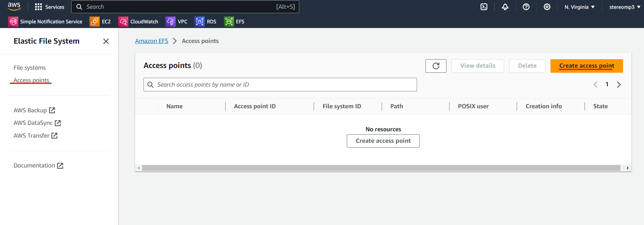Click the Path column header

pos(397,106)
